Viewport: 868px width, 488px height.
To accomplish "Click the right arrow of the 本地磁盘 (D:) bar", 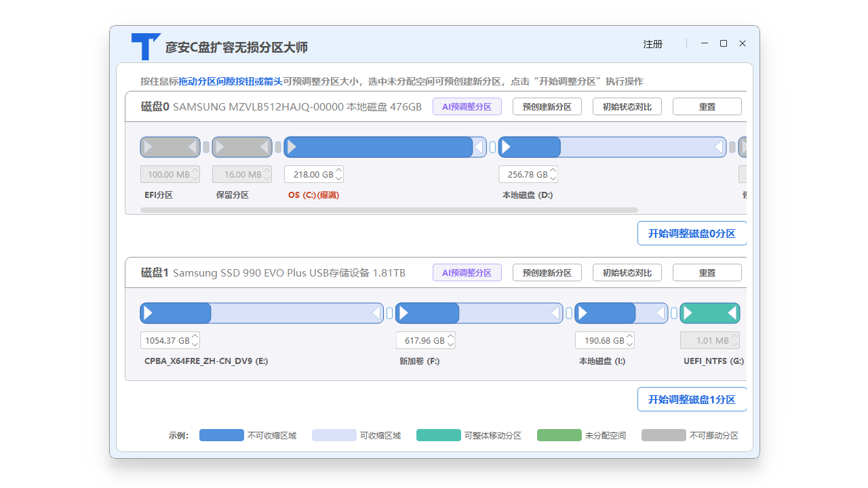I will click(719, 146).
